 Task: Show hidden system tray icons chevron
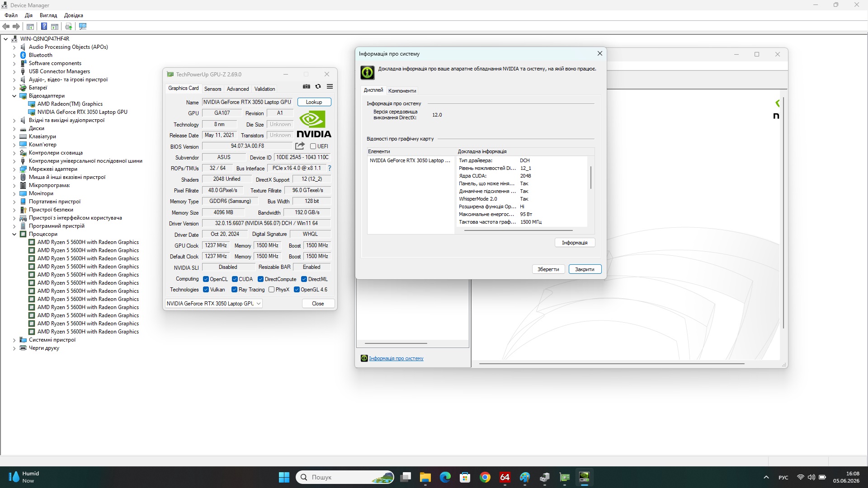coord(766,477)
